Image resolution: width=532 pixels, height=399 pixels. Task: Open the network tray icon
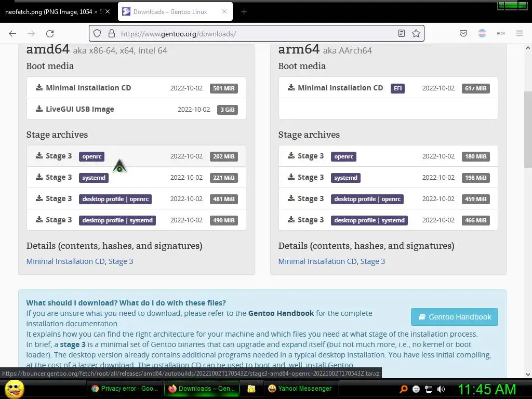click(429, 389)
